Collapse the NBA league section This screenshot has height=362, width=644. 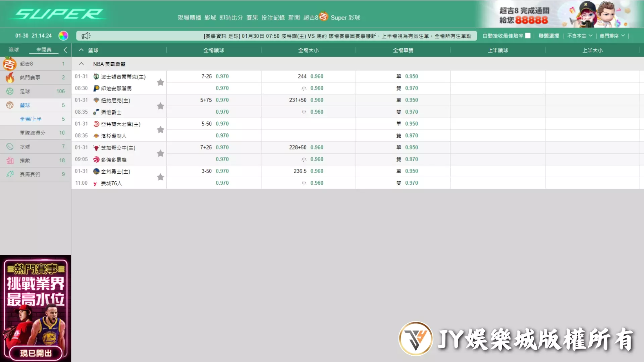tap(81, 64)
